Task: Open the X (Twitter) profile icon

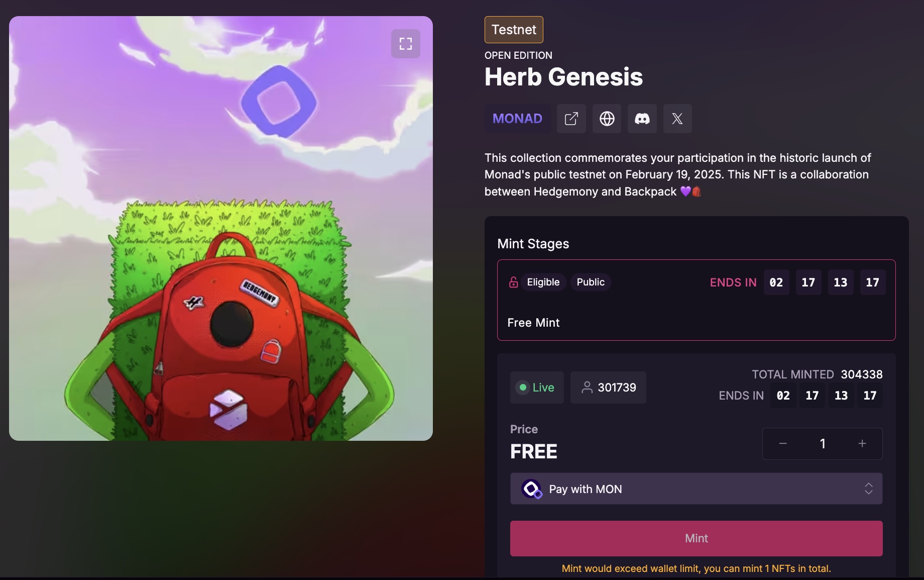Action: pos(677,119)
